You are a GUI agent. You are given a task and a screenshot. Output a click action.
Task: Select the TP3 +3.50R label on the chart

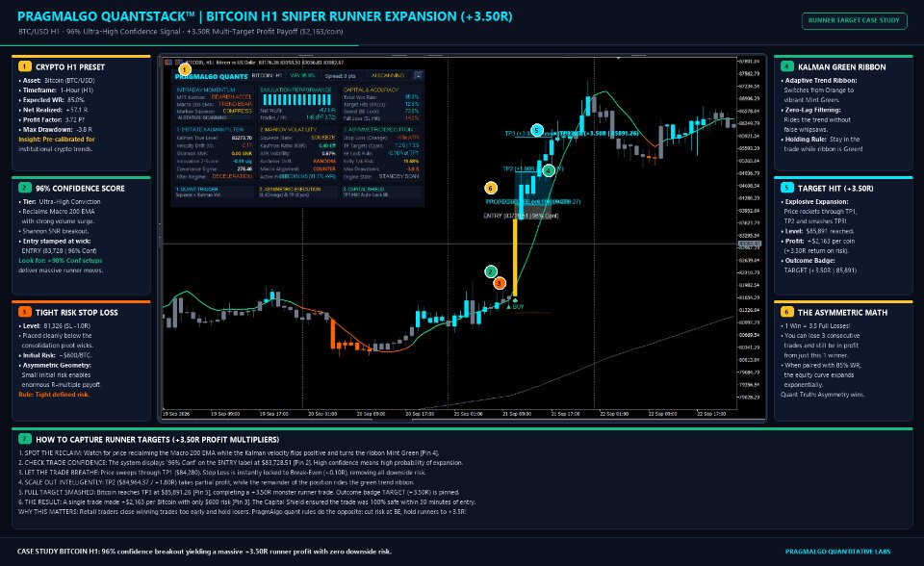pyautogui.click(x=598, y=133)
